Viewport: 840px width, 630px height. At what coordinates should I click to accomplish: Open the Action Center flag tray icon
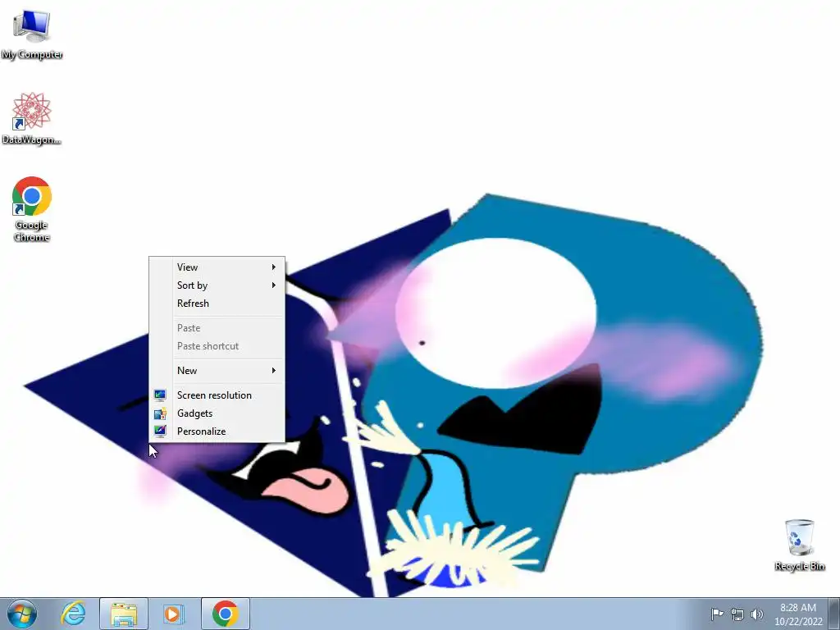[717, 614]
